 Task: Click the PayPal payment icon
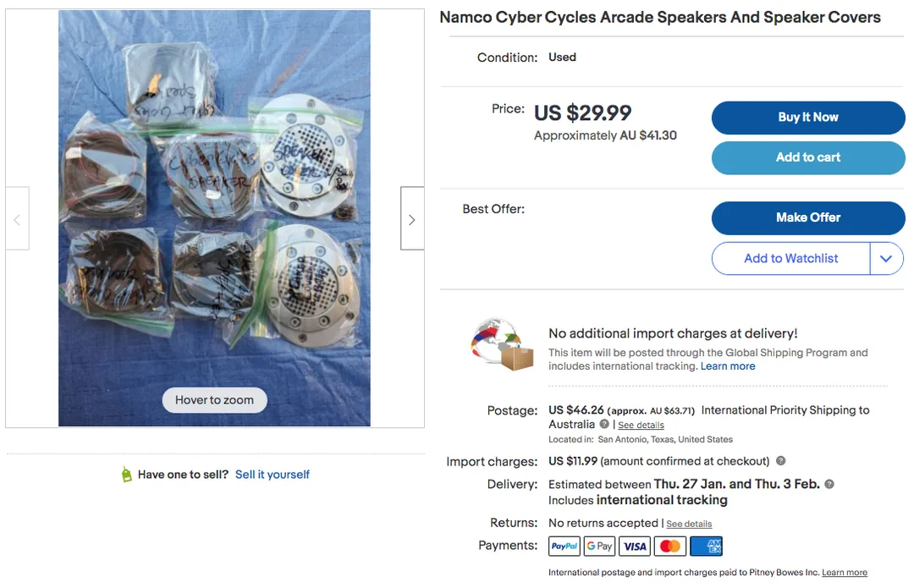(x=564, y=547)
